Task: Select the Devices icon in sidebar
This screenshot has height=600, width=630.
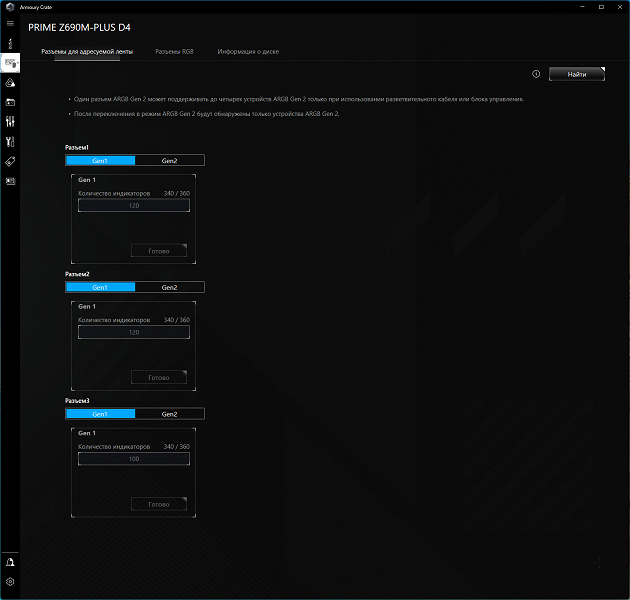Action: [x=10, y=63]
